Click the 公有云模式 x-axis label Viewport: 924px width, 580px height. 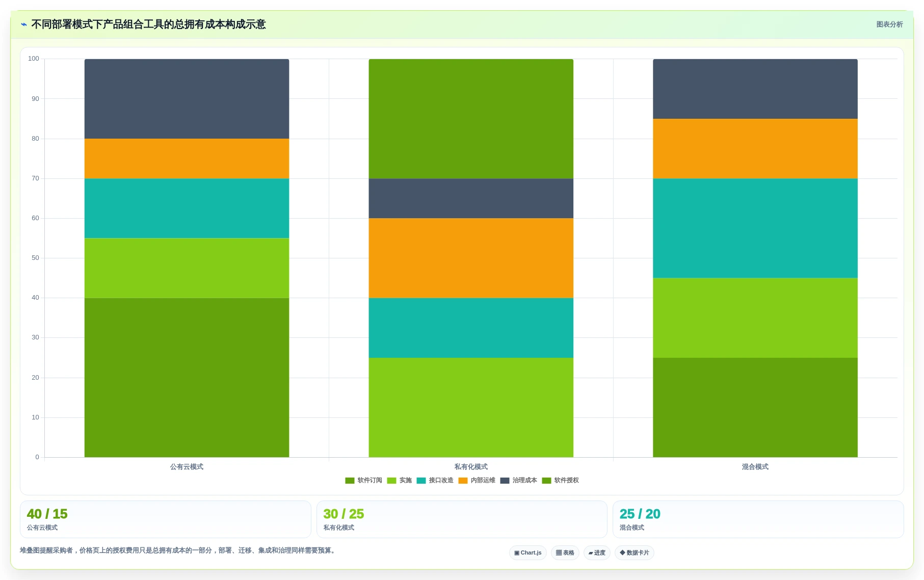point(187,467)
